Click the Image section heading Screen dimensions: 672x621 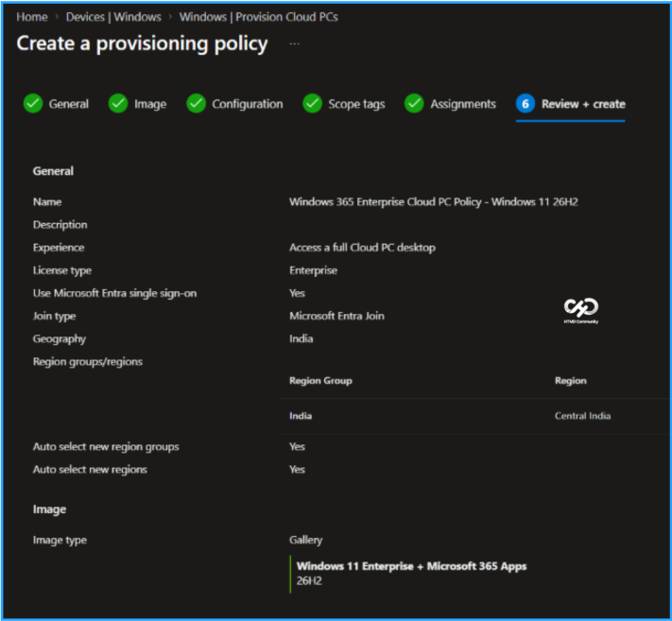tap(49, 509)
